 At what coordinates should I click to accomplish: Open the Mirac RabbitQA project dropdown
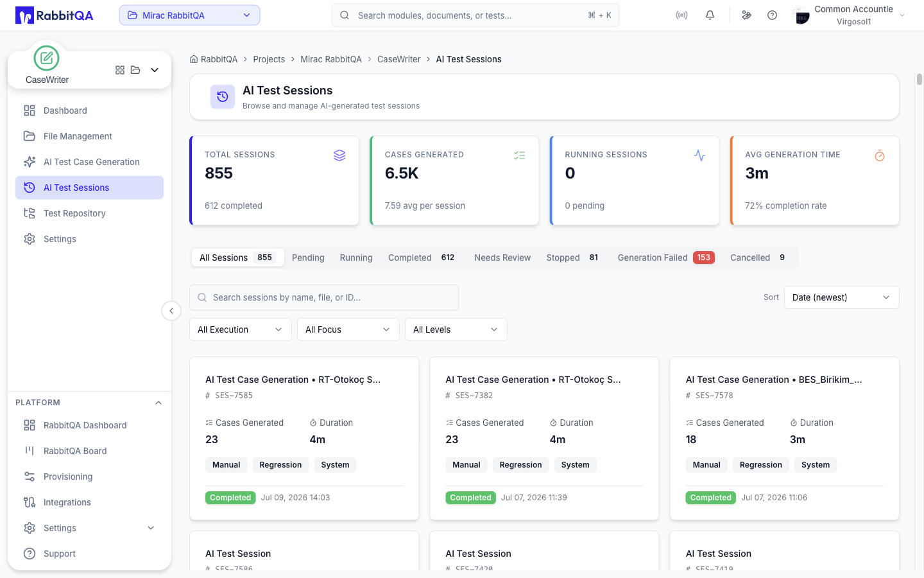pyautogui.click(x=189, y=15)
